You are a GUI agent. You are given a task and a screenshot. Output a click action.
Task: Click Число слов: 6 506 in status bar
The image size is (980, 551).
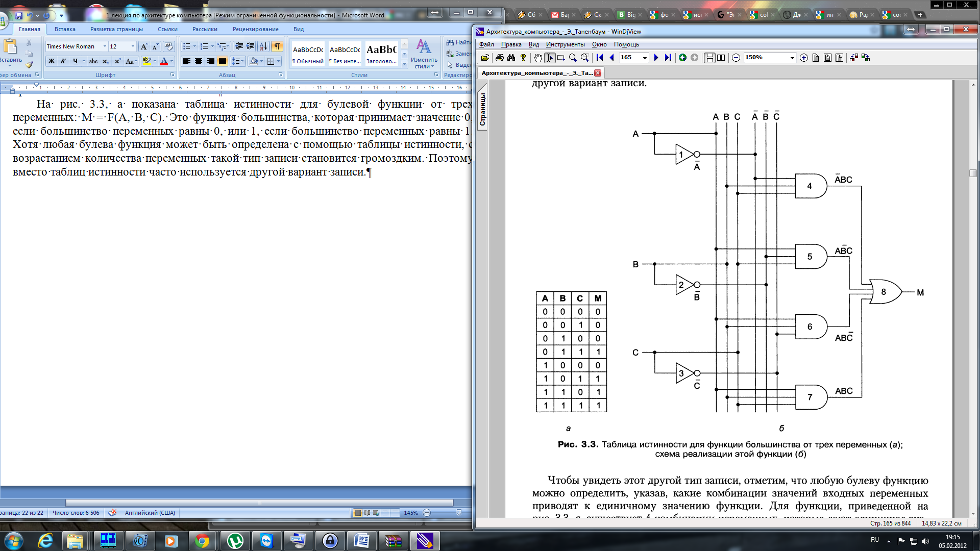tap(76, 513)
